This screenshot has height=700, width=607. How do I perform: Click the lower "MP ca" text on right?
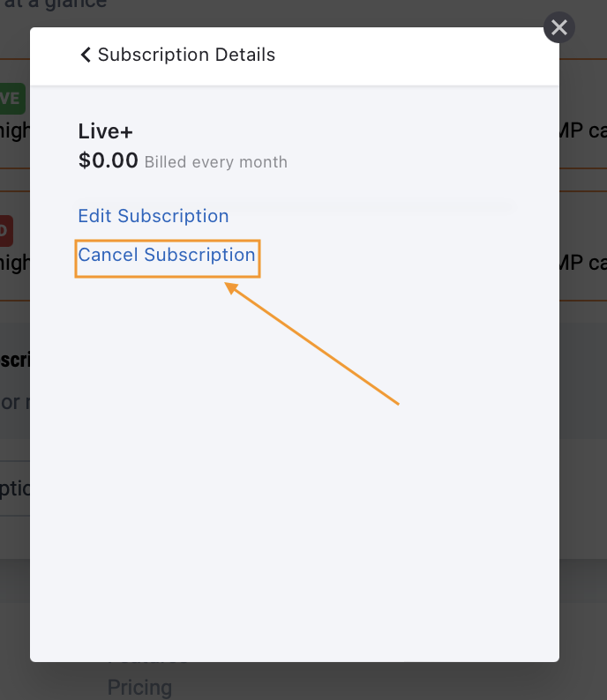click(x=582, y=262)
